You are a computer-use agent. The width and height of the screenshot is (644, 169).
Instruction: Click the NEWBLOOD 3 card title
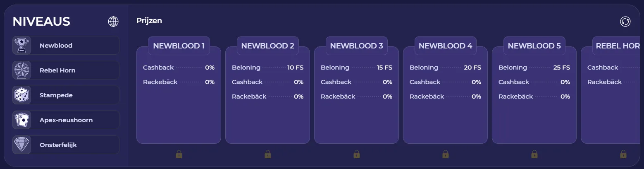(x=357, y=46)
